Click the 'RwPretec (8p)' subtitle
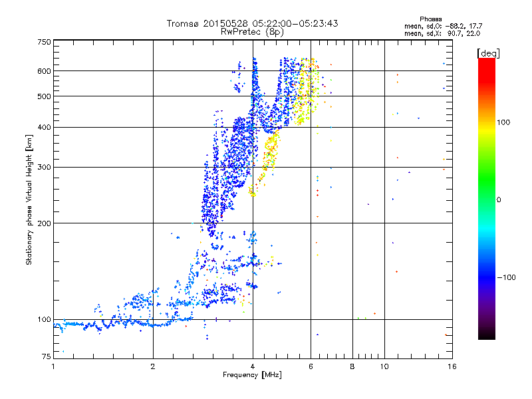This screenshot has height=399, width=532. point(252,32)
